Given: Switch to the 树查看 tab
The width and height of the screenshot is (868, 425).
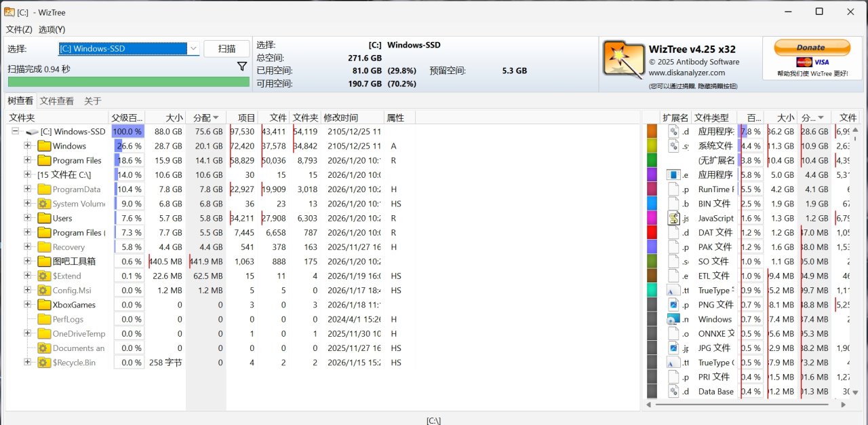Looking at the screenshot, I should click(20, 100).
